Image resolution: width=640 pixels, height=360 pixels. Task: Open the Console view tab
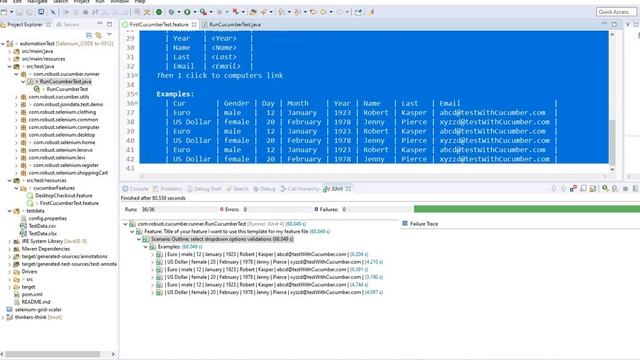pos(135,189)
